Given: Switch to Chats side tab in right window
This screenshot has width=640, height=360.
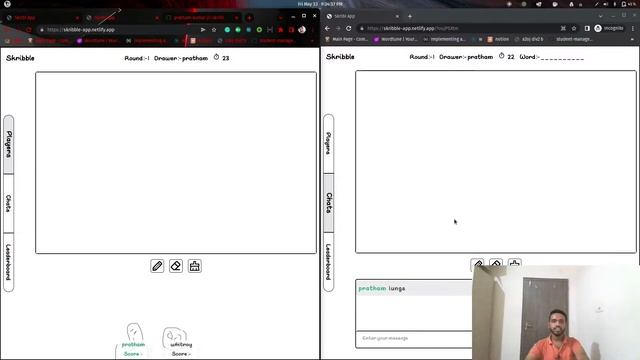Looking at the screenshot, I should [x=329, y=203].
